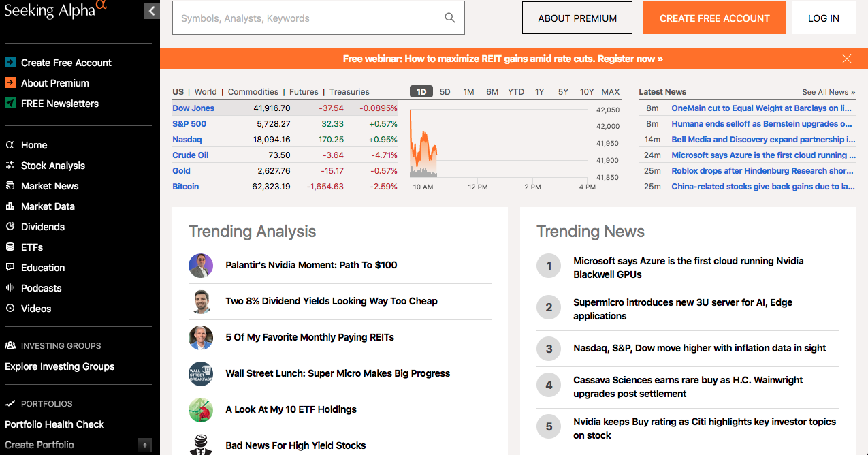Click the Dividends pie icon
Screen dimensions: 868x455
[x=10, y=227]
